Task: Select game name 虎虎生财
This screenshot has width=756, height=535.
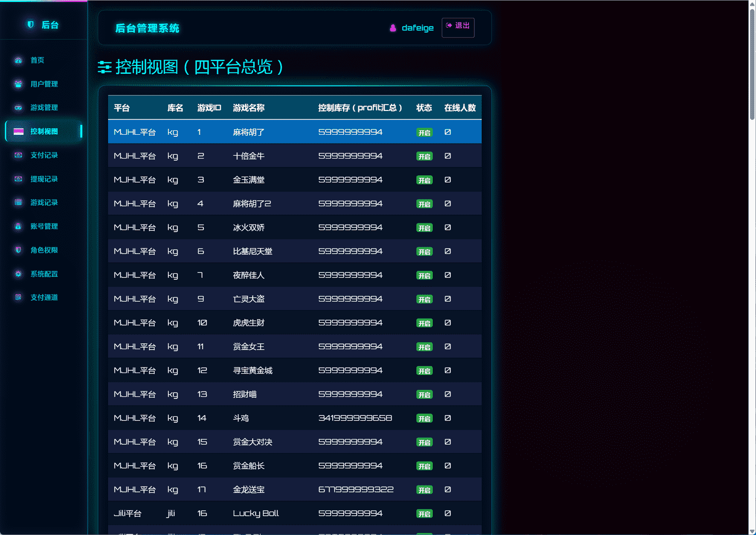Action: pos(249,323)
